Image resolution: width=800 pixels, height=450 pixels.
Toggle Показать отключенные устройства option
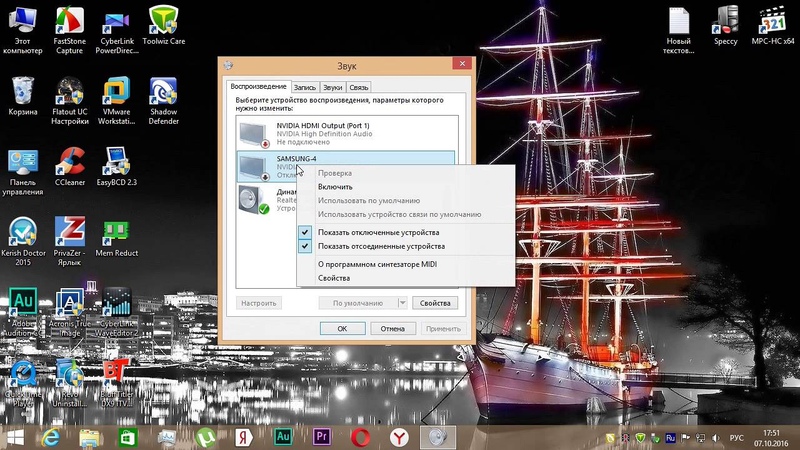(406, 232)
